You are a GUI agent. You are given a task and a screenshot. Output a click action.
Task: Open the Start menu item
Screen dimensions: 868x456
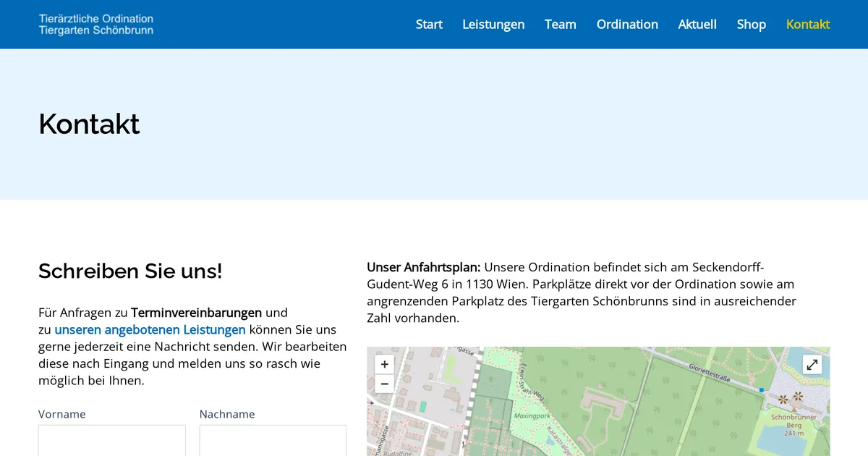[429, 25]
